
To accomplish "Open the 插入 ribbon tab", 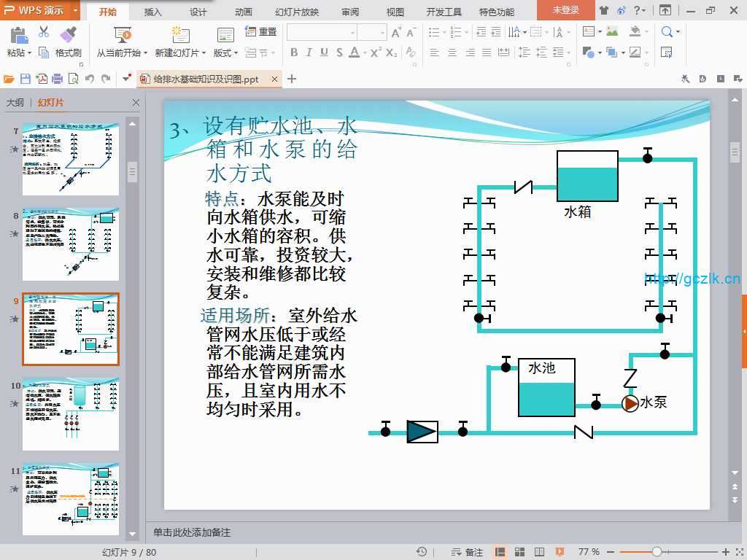I will point(153,12).
